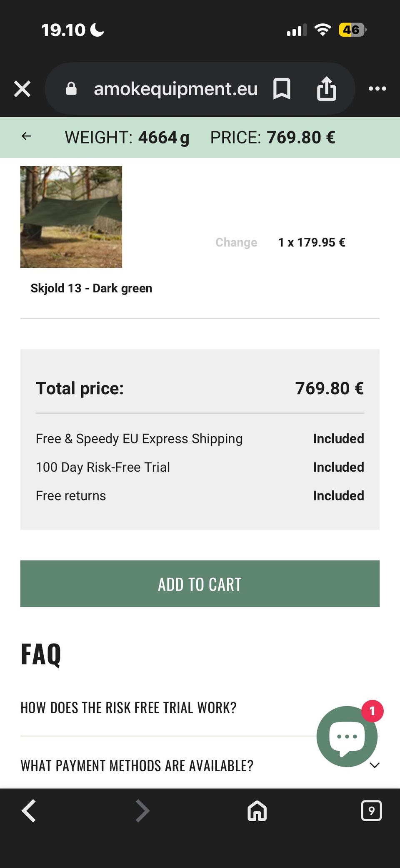Open the tab switcher showing 9 tabs
400x868 pixels.
(371, 811)
